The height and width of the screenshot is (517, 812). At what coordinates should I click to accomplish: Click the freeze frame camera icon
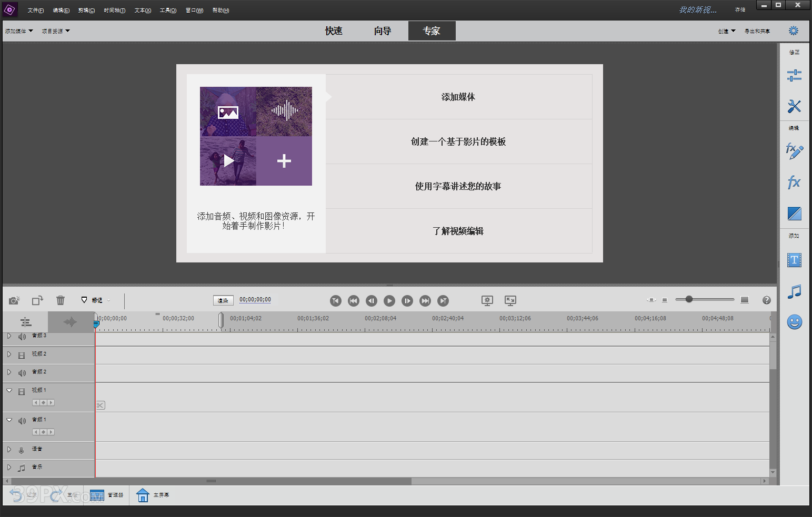[14, 300]
